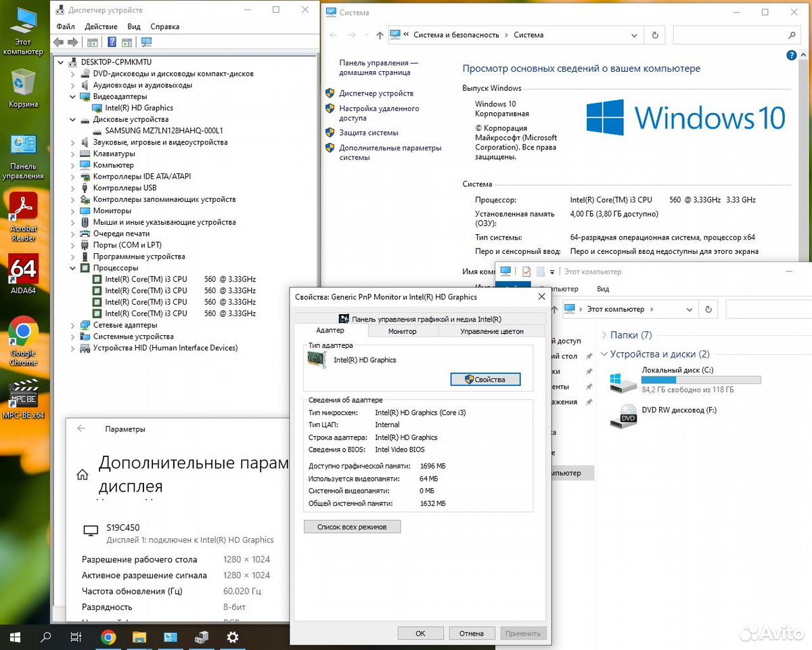Expand the Контроллеры USB node
This screenshot has height=650, width=812.
click(x=72, y=188)
